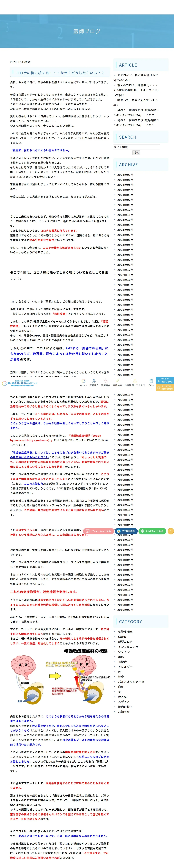Open category 気管支喘息

click(x=125, y=632)
